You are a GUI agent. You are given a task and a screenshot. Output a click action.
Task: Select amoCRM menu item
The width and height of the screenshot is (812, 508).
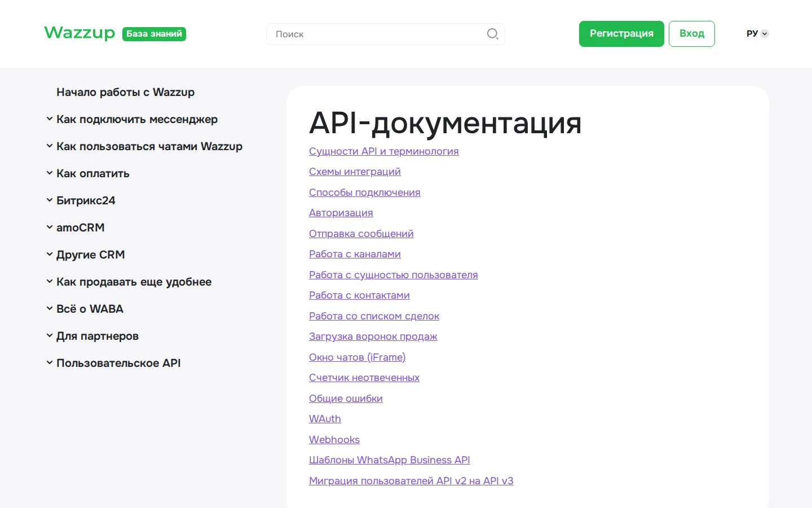tap(81, 227)
